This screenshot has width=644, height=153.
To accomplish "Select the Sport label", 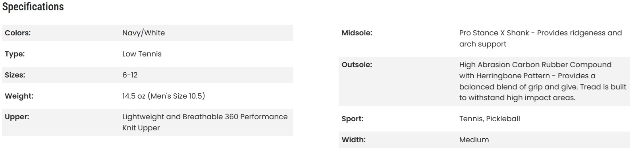I will point(353,119).
